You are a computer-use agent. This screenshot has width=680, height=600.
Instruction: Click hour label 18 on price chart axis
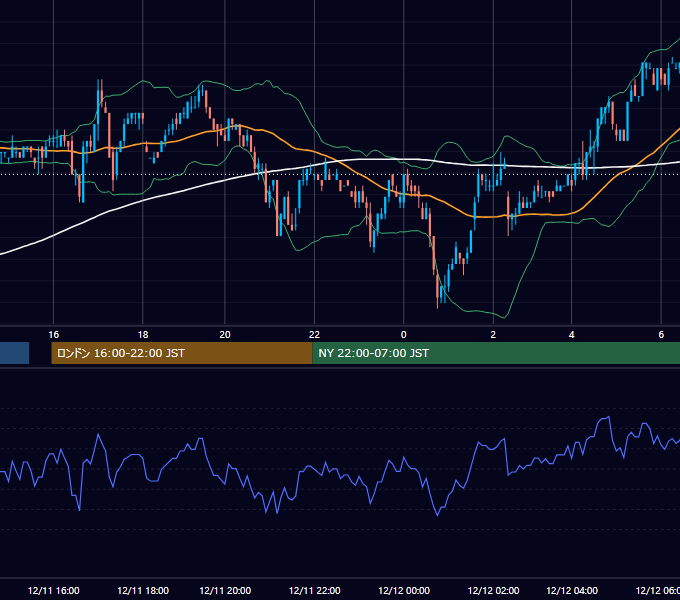point(143,335)
